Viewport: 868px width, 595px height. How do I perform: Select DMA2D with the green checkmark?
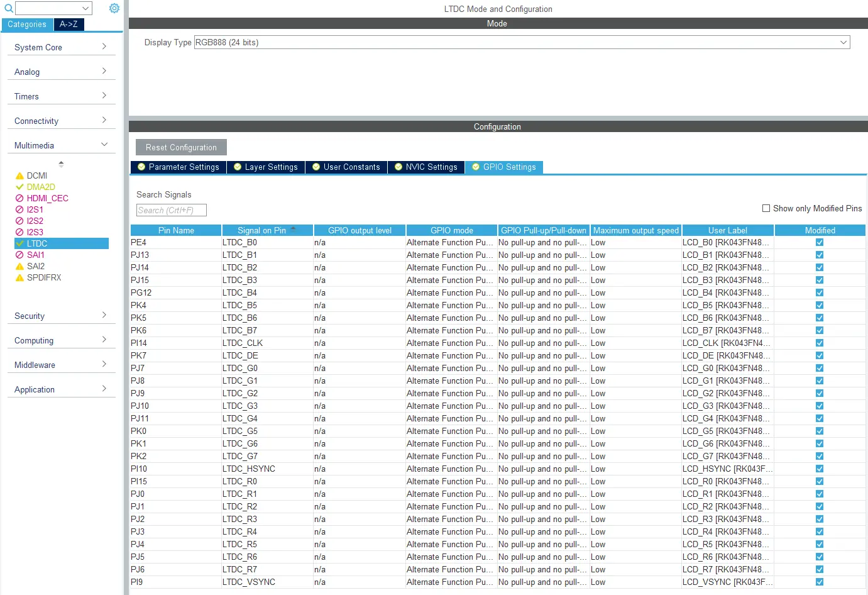point(40,187)
